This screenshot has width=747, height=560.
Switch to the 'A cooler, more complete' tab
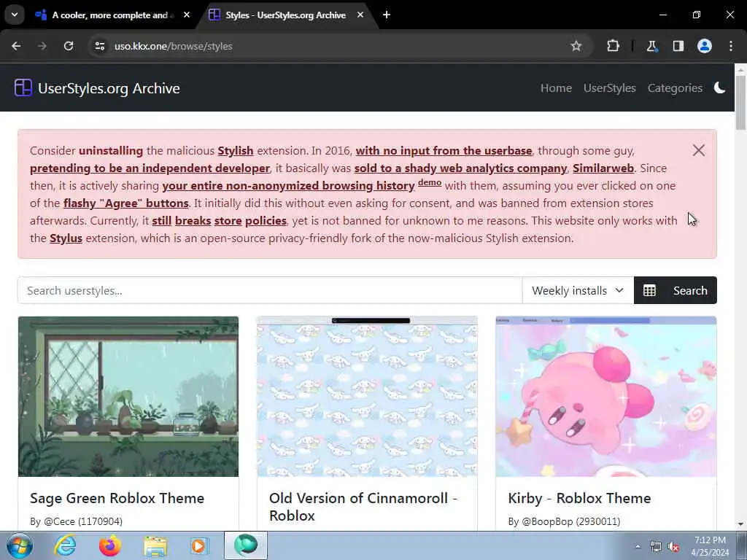coord(109,15)
